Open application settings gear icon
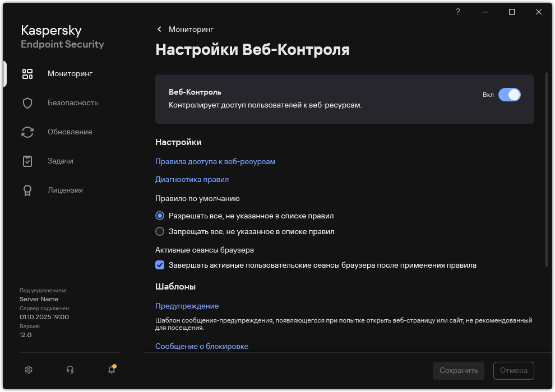 [x=28, y=370]
